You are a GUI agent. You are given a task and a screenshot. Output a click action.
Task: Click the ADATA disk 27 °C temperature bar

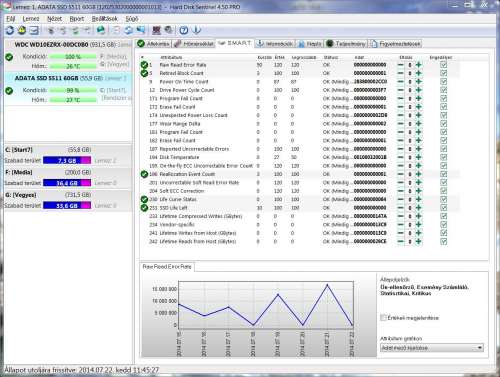(73, 100)
